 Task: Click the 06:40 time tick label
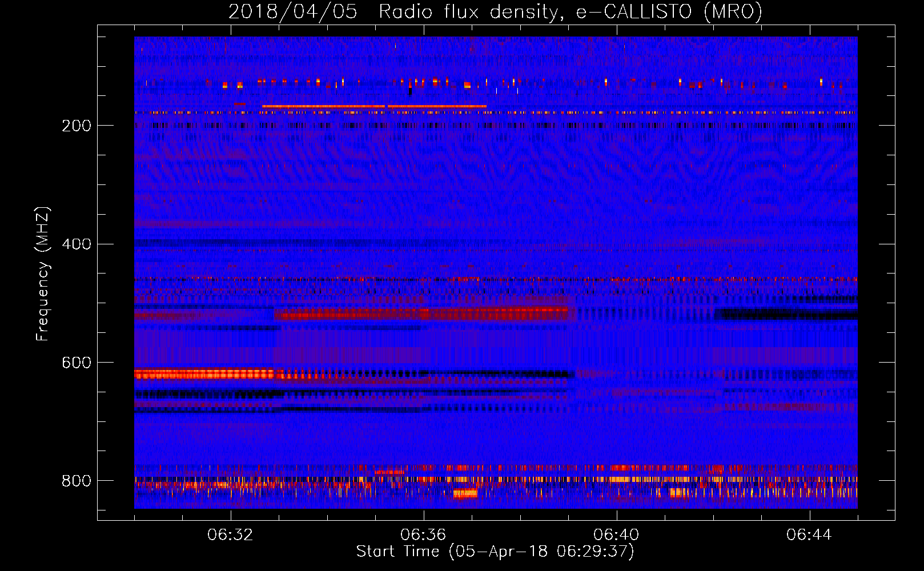616,535
